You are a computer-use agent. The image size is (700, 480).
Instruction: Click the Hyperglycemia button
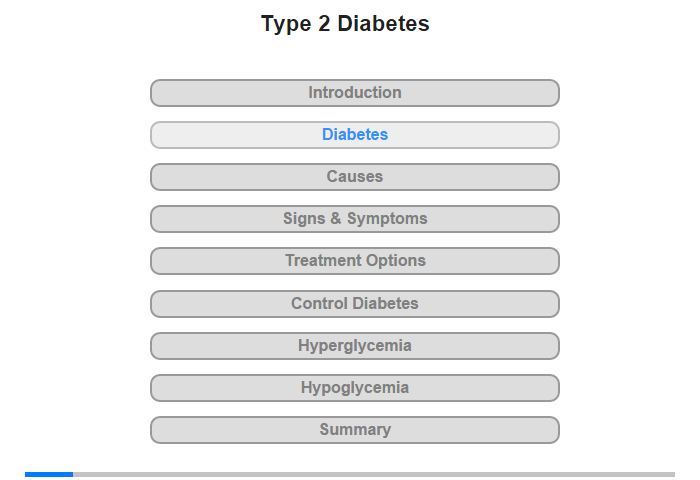[x=354, y=346]
